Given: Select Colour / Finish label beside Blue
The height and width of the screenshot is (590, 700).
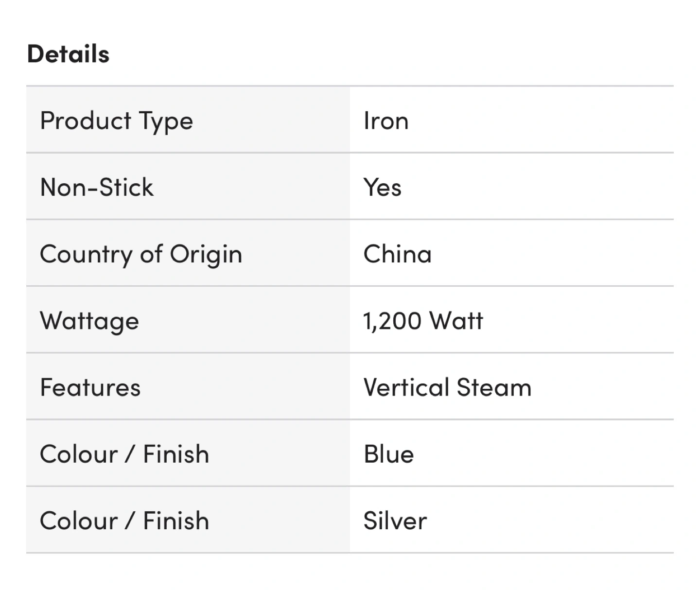Looking at the screenshot, I should (x=124, y=454).
